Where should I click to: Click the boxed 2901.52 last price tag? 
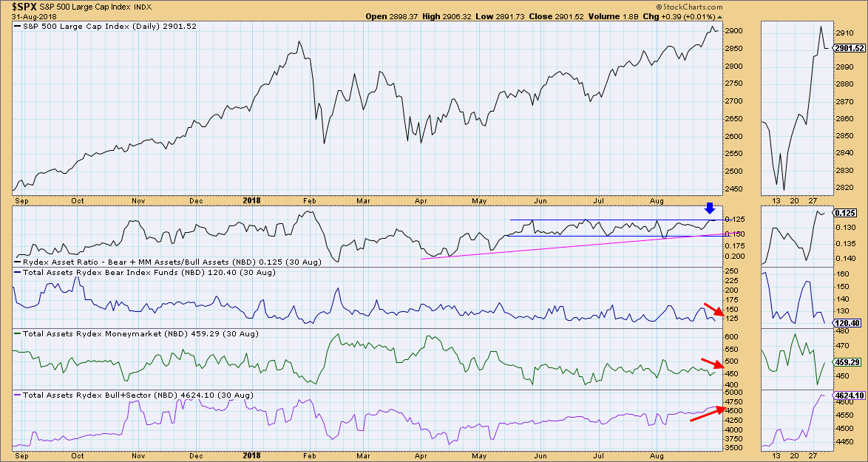[x=850, y=49]
